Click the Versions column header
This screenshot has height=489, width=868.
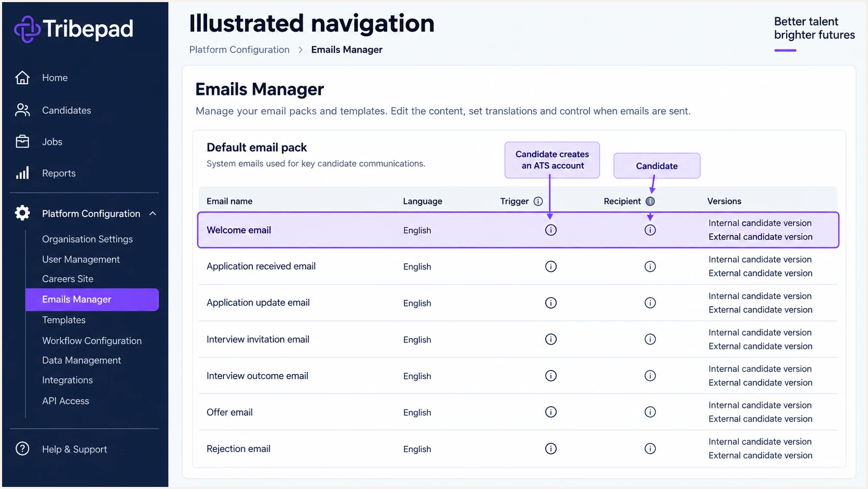[724, 201]
